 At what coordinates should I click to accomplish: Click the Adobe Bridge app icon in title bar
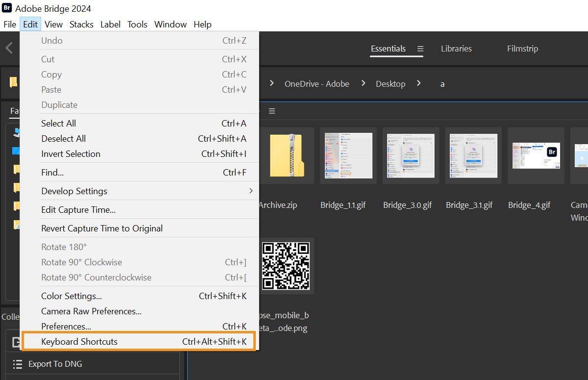point(7,8)
